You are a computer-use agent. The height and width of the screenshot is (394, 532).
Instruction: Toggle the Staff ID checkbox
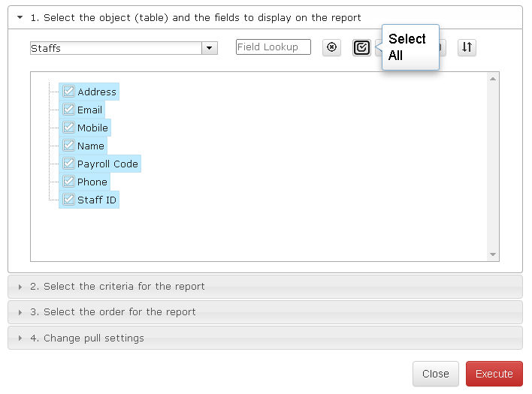68,199
